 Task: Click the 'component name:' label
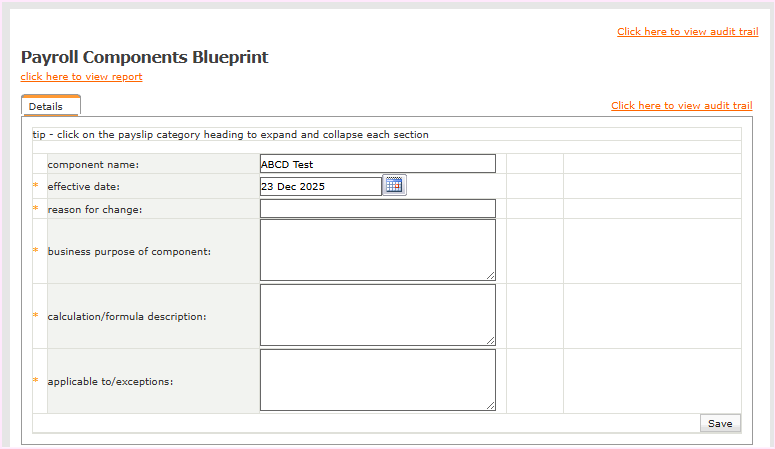(x=93, y=164)
